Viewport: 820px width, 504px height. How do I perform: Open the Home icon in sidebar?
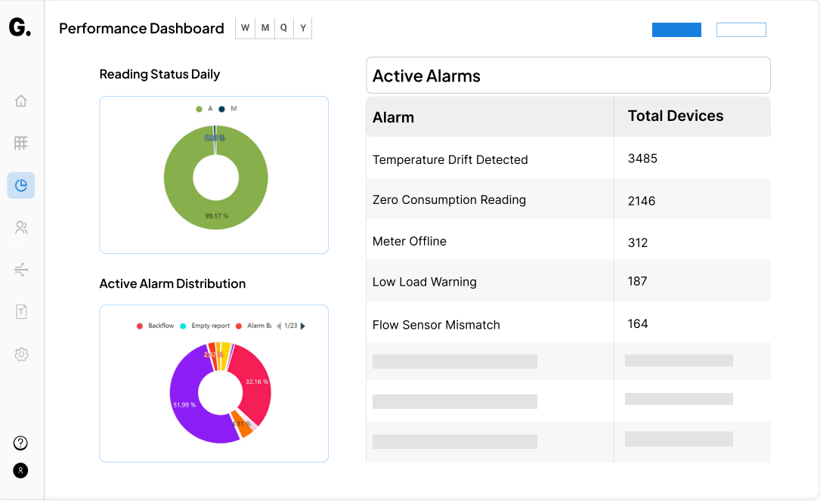click(x=21, y=101)
